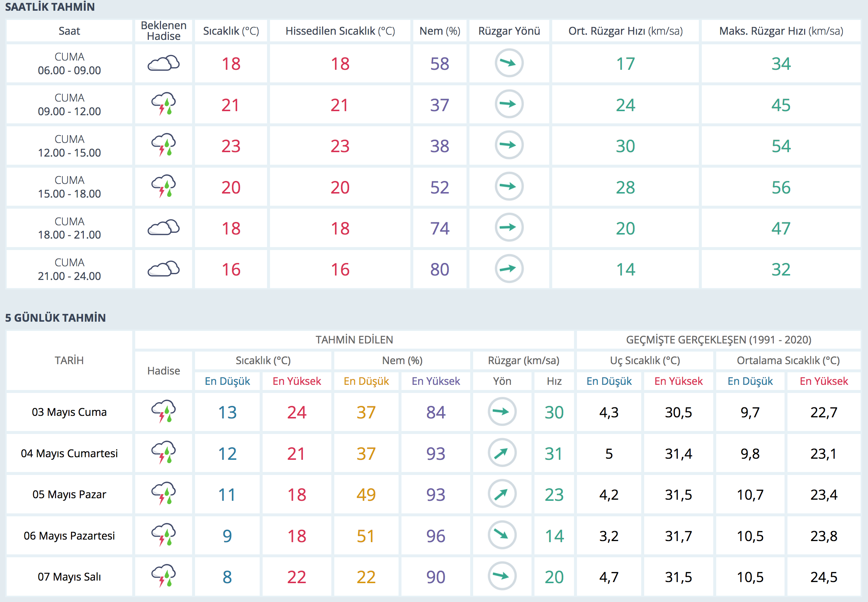Click wind direction arrow for 21.00 - 24.00

pyautogui.click(x=509, y=269)
